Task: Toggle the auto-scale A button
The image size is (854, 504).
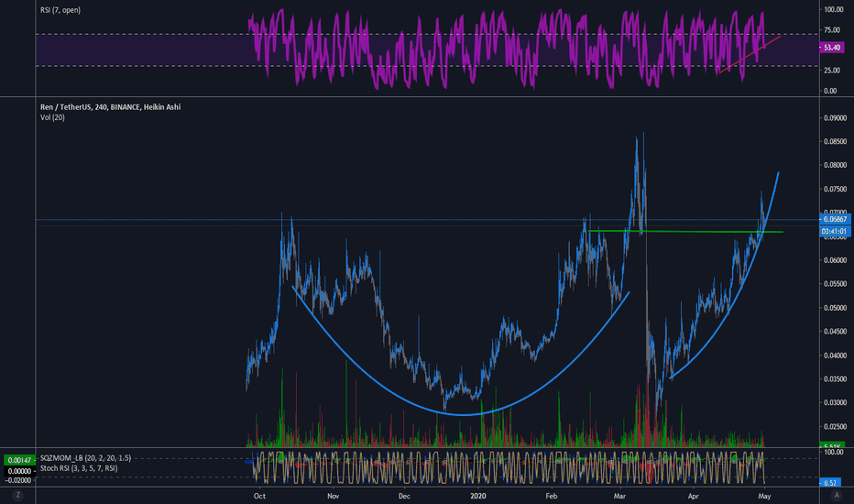Action: coord(837,495)
